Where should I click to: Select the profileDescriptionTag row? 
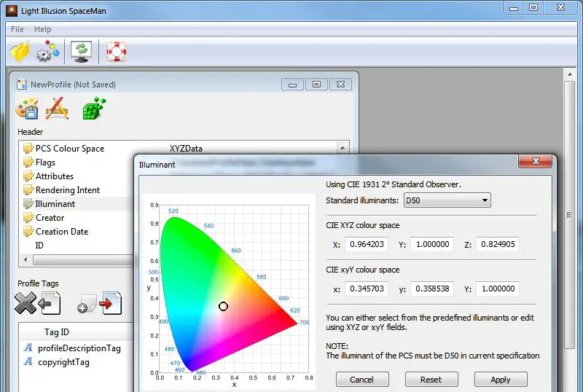[x=77, y=348]
